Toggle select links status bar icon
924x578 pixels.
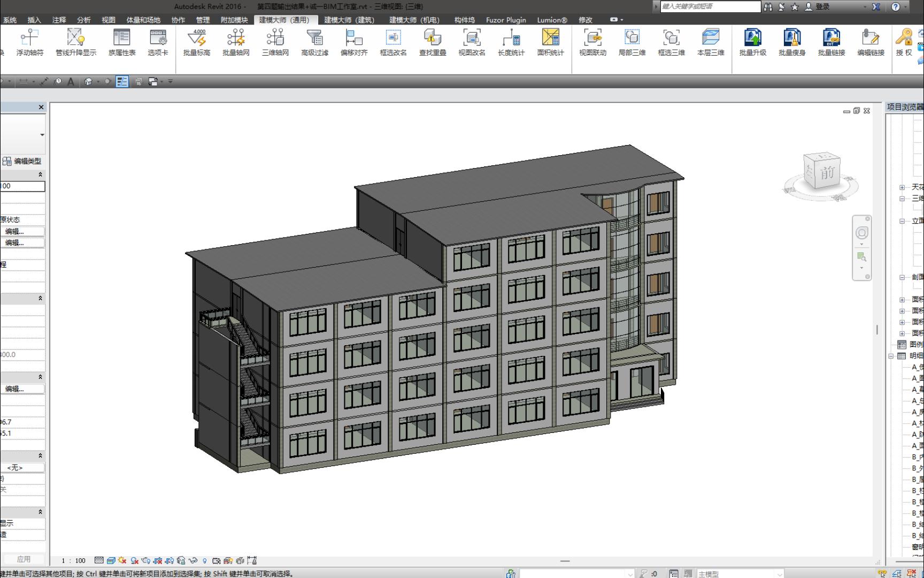(x=882, y=574)
